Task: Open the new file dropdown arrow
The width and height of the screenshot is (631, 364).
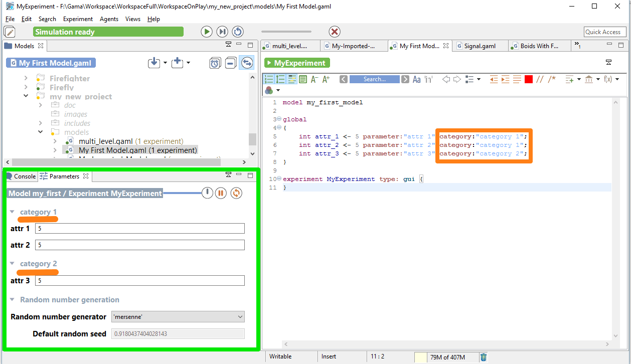Action: pos(188,63)
